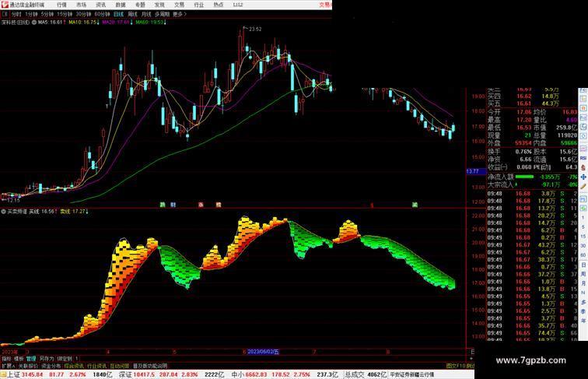Open the 交易 menu
This screenshot has height=379, width=588.
[179, 5]
